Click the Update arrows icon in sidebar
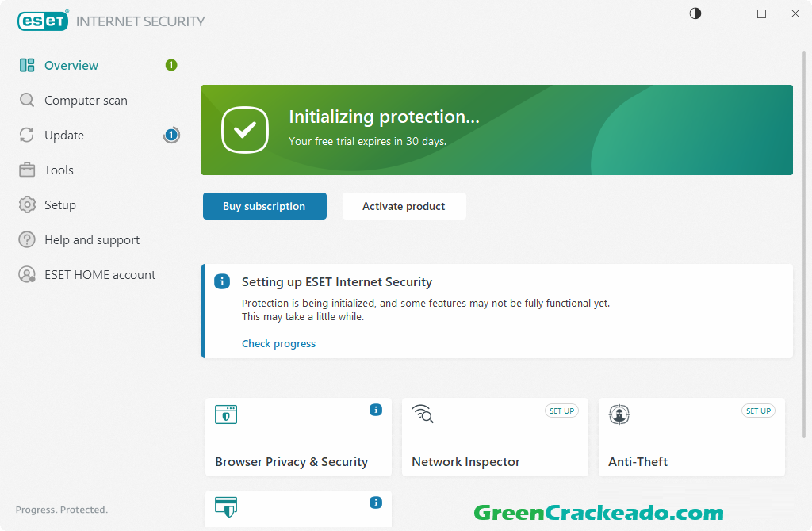The image size is (812, 531). [x=26, y=135]
